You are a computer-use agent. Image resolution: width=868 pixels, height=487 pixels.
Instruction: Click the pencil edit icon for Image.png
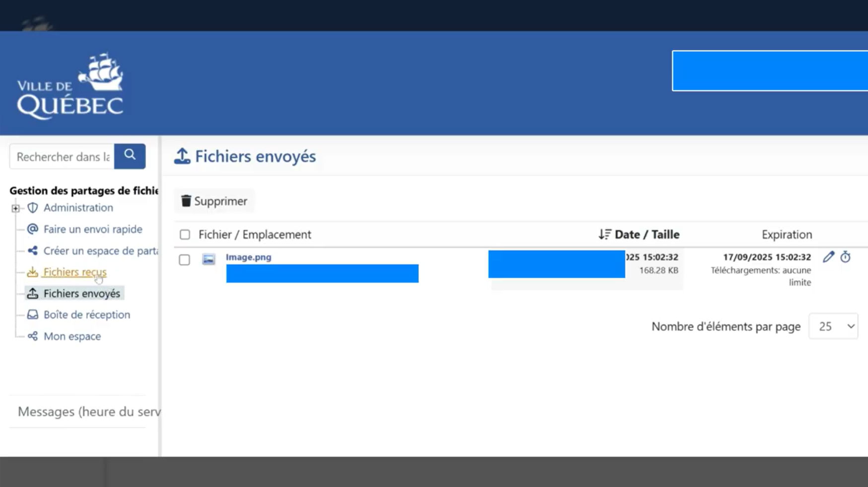828,257
